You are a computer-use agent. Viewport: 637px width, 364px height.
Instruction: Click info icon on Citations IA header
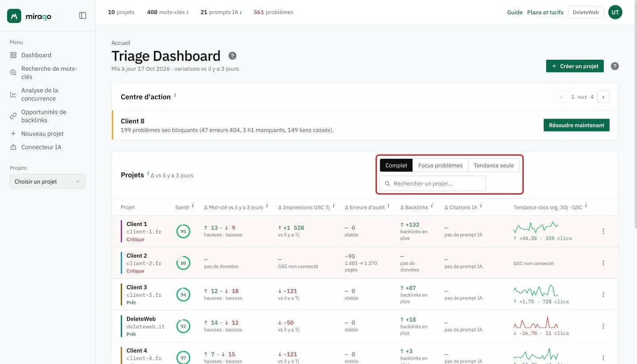point(481,206)
